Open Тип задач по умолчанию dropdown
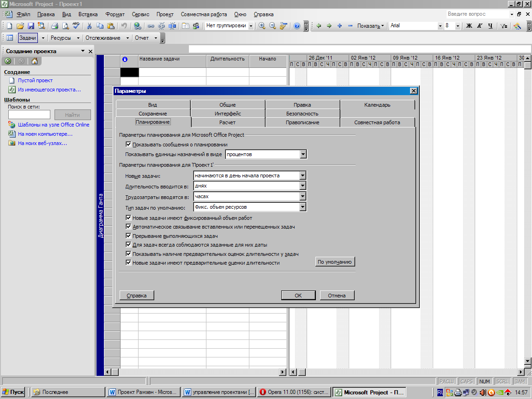Viewport: 532px width, 399px height. click(302, 207)
